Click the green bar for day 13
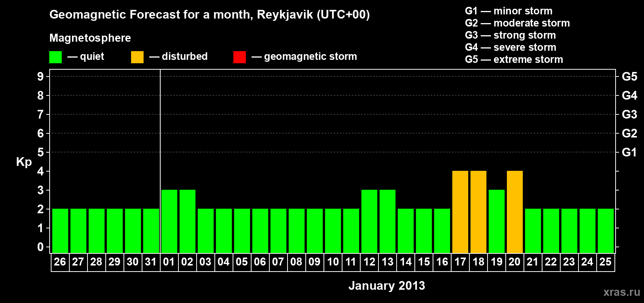The width and height of the screenshot is (644, 303). click(x=388, y=221)
